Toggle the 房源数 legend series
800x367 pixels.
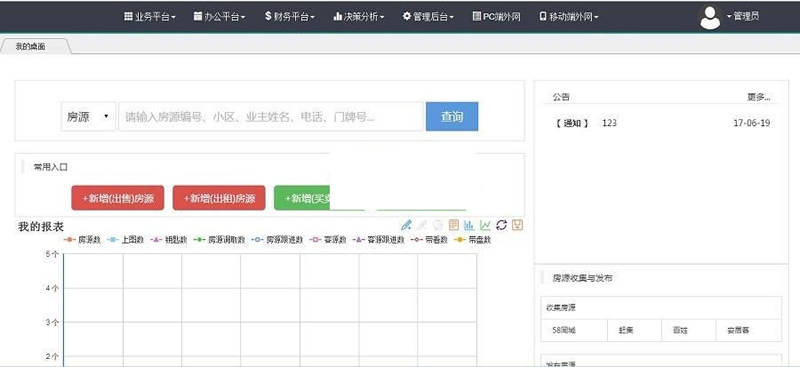click(x=82, y=239)
